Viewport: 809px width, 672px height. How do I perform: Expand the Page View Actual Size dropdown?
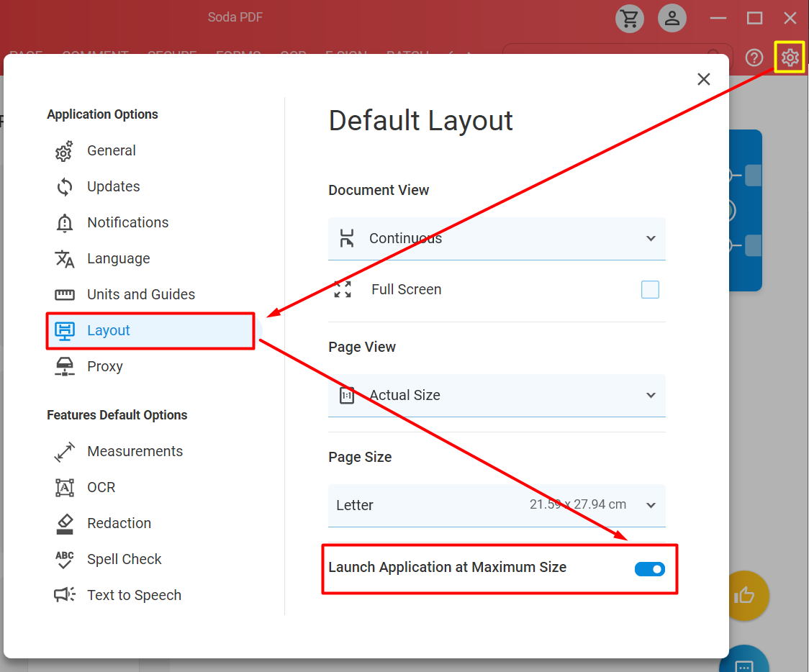tap(497, 395)
